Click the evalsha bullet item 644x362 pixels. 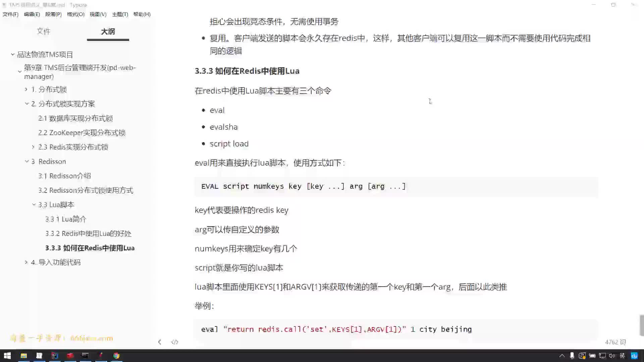(224, 127)
